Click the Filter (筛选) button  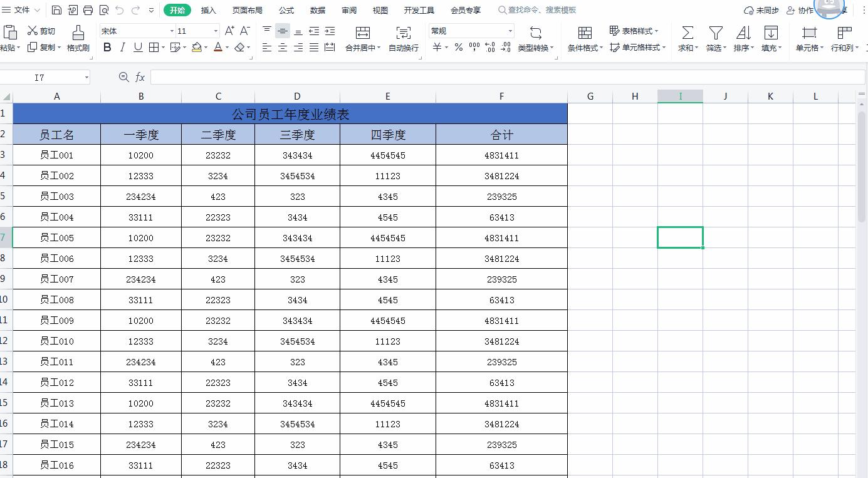716,38
